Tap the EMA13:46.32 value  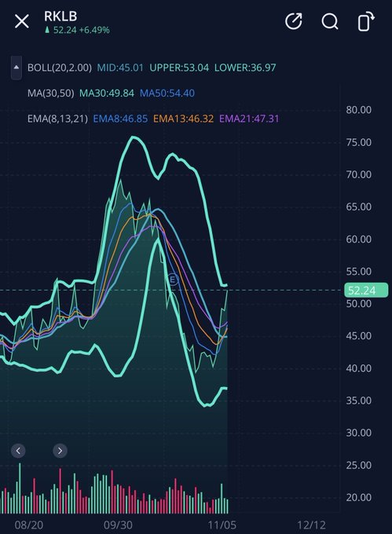pos(183,119)
